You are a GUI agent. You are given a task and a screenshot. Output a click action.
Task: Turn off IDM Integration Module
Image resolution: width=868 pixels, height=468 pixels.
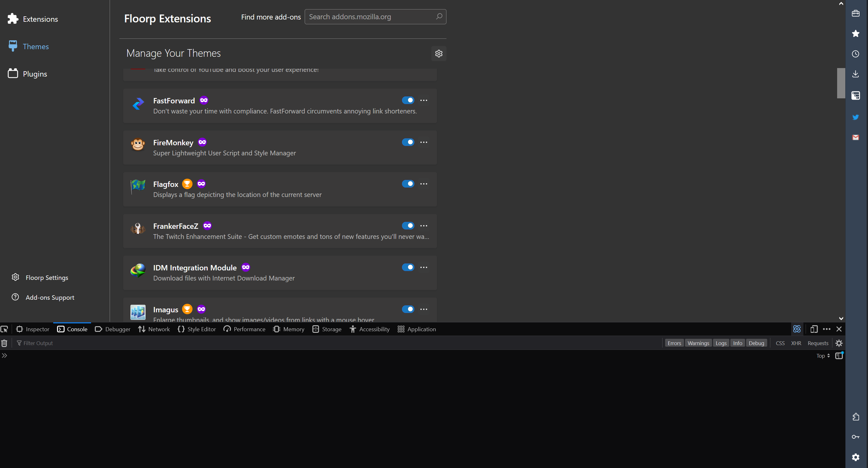tap(408, 267)
